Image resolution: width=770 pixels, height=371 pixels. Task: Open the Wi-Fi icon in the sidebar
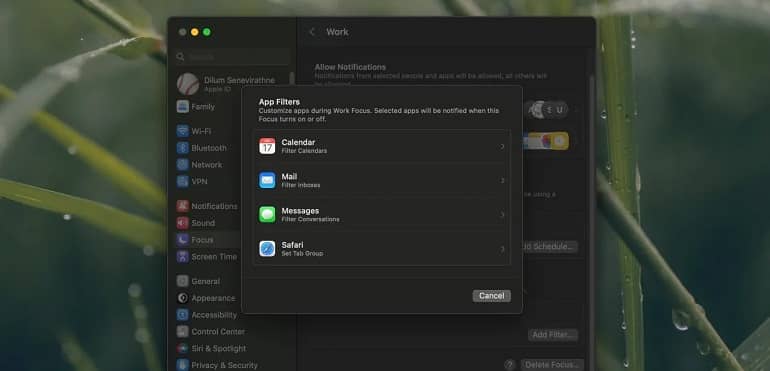click(x=183, y=131)
